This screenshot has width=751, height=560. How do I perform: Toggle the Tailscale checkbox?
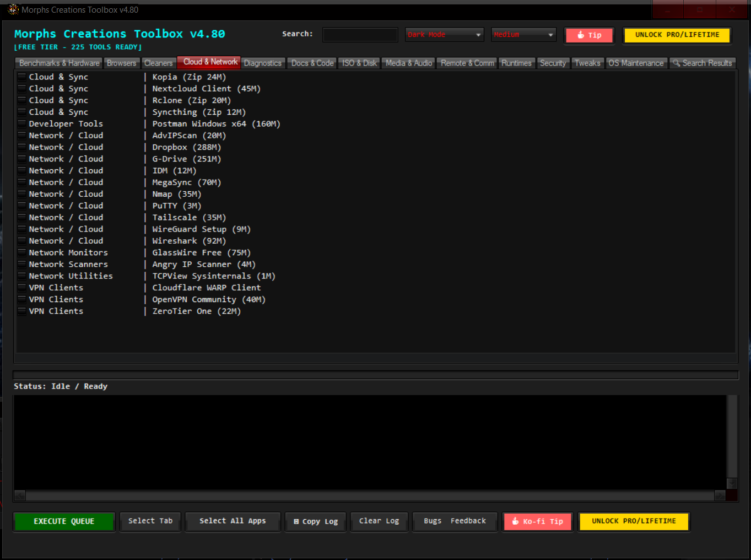tap(22, 217)
